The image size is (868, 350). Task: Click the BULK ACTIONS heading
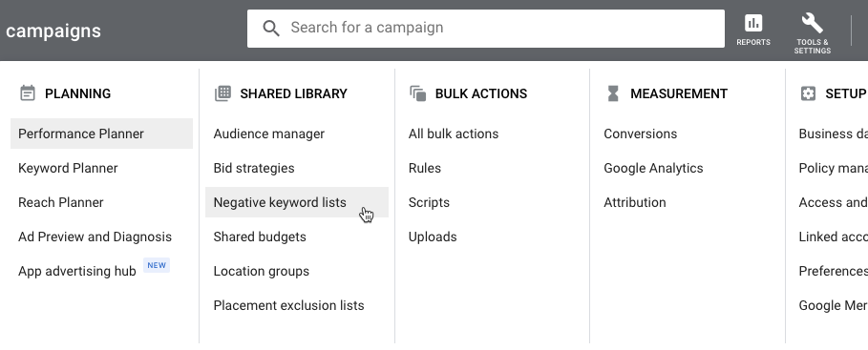pos(481,94)
